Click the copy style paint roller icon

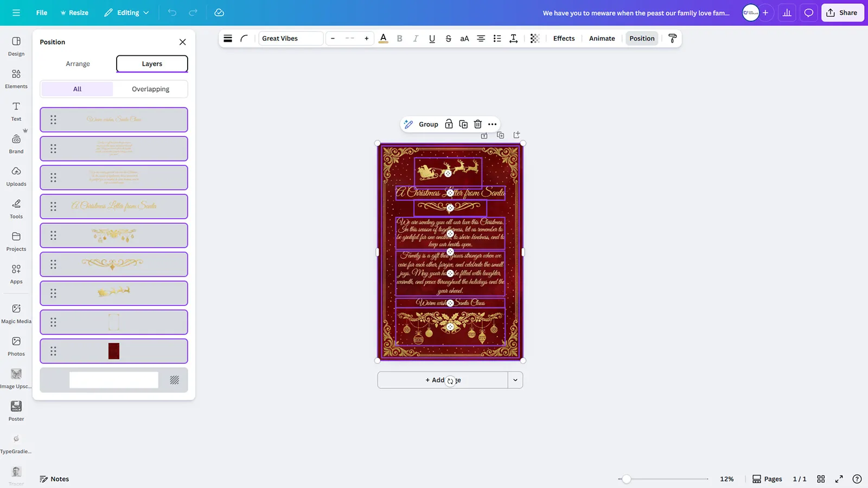pyautogui.click(x=672, y=38)
